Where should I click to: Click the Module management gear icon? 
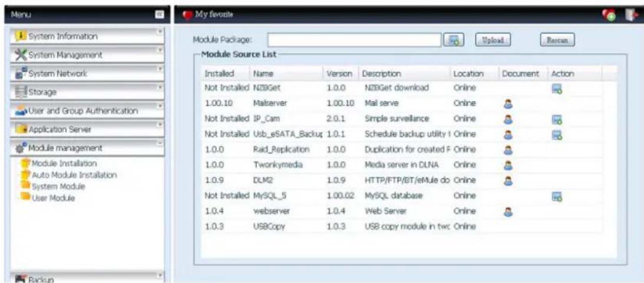click(x=21, y=148)
